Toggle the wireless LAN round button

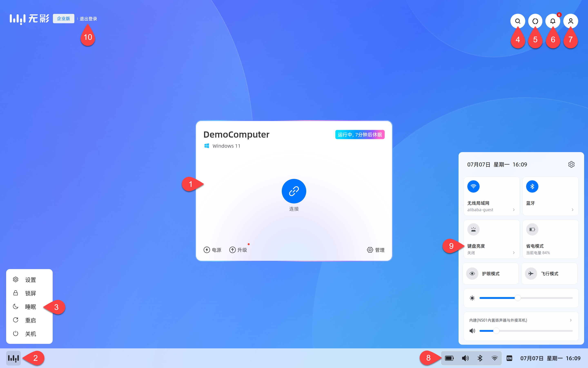click(x=473, y=186)
